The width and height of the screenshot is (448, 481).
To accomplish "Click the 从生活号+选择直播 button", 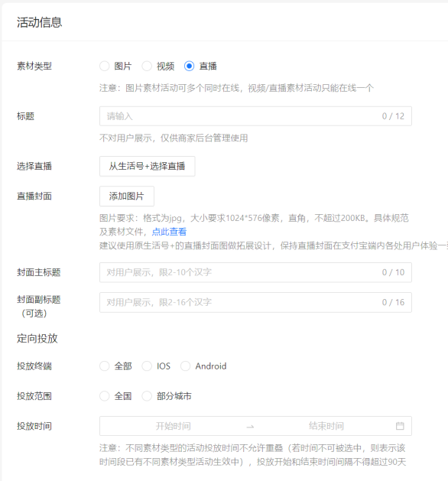I will (148, 166).
